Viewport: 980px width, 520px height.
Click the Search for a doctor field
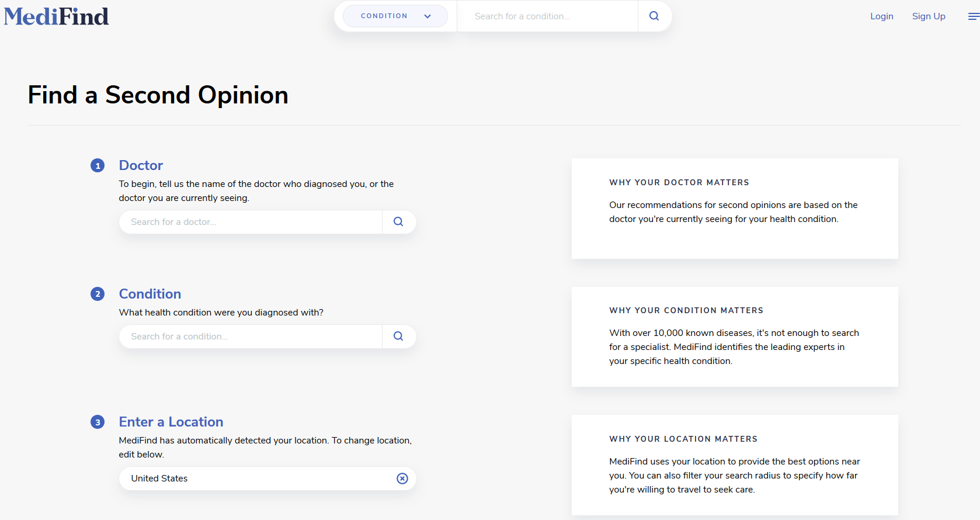point(251,222)
